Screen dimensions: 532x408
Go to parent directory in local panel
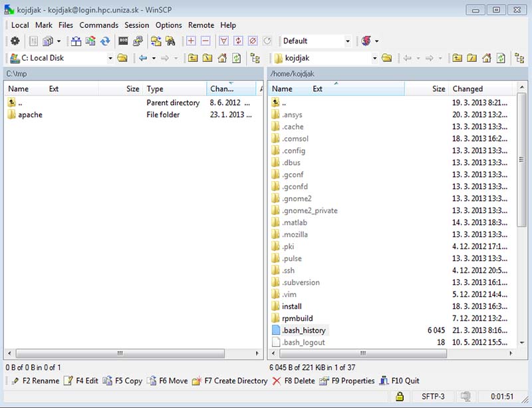pos(193,59)
